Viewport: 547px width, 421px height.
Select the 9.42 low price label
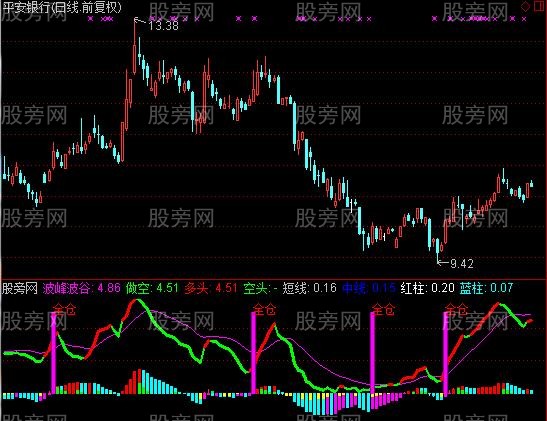[x=462, y=264]
